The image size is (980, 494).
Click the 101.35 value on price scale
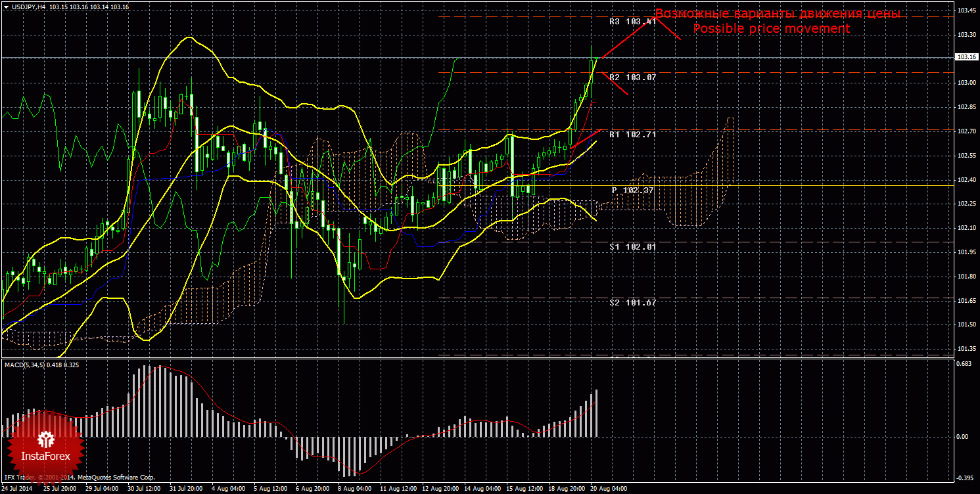point(966,348)
